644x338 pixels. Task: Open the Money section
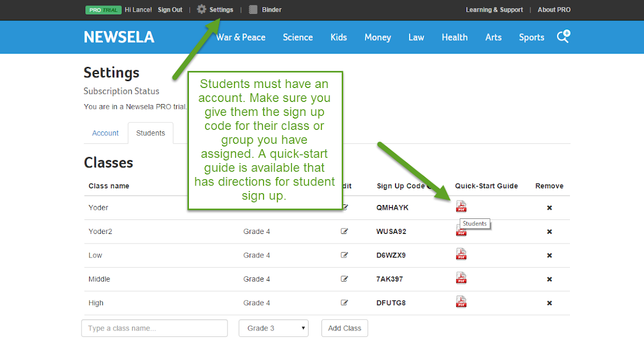(x=378, y=37)
